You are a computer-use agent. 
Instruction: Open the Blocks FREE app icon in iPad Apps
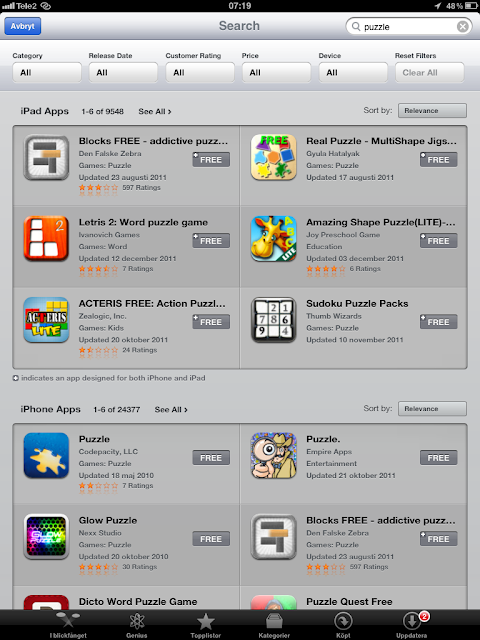coord(46,158)
